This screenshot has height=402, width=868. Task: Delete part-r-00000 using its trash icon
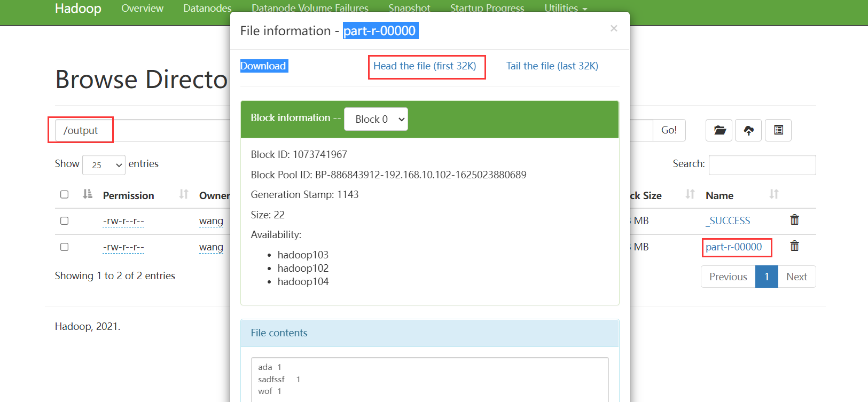pyautogui.click(x=794, y=246)
